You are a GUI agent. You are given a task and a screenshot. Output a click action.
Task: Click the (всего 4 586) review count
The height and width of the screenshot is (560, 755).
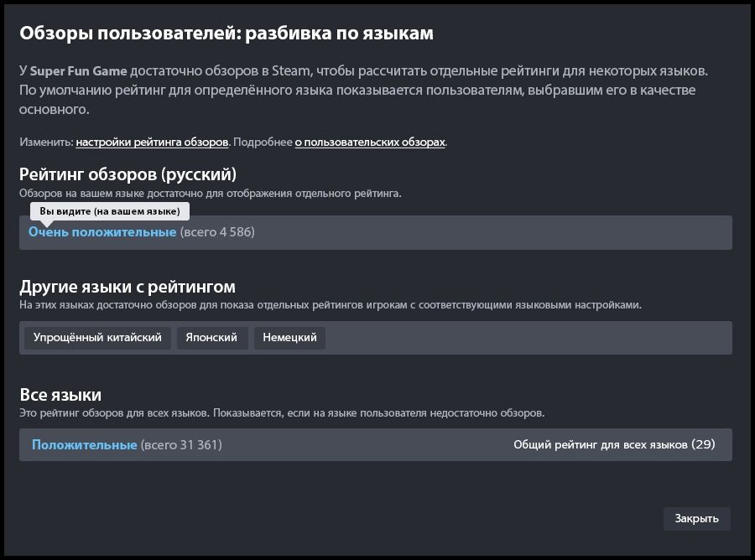[x=217, y=232]
